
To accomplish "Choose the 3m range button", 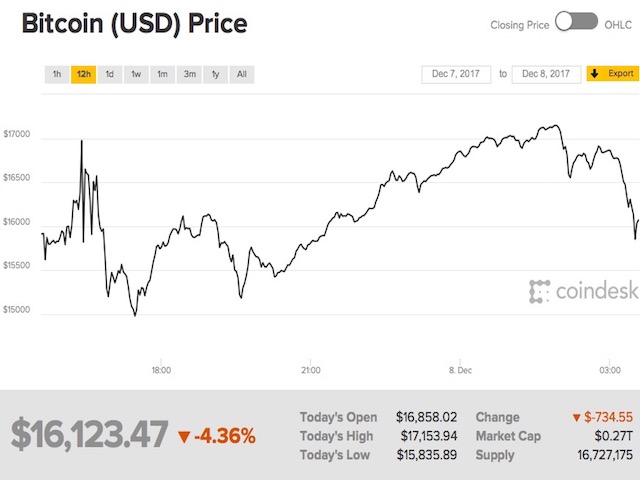I will [x=188, y=74].
